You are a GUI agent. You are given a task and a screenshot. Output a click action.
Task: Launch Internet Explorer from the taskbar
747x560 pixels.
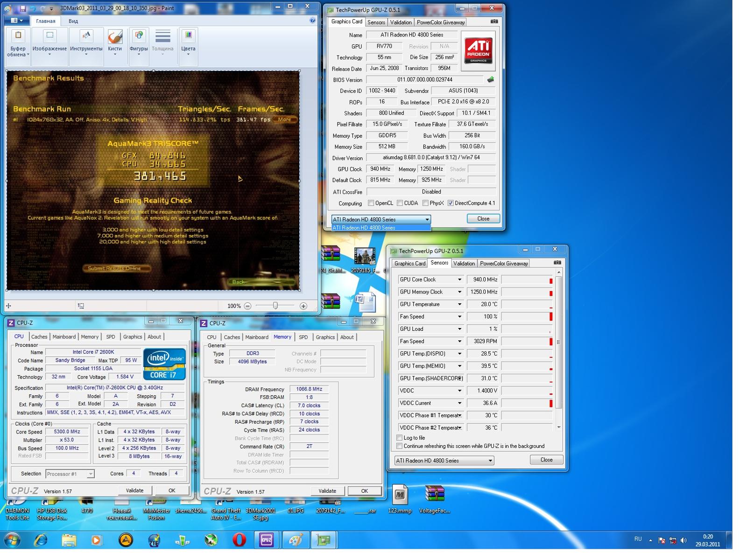coord(41,540)
